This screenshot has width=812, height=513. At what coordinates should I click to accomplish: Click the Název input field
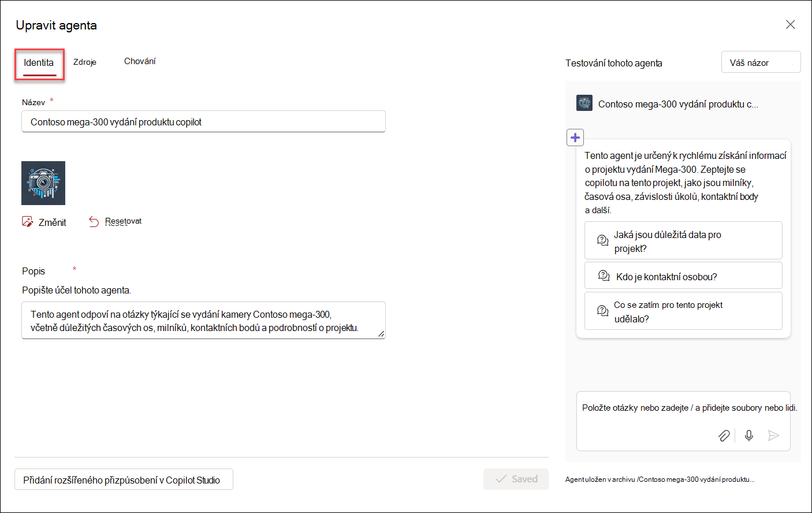(203, 122)
